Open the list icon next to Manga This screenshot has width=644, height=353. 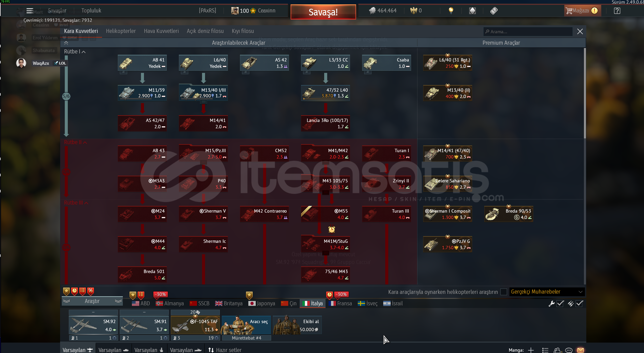pyautogui.click(x=545, y=350)
